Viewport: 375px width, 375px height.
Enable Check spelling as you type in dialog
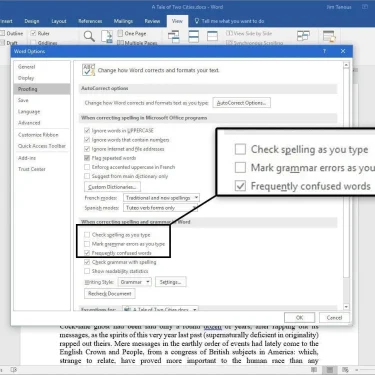(x=87, y=235)
